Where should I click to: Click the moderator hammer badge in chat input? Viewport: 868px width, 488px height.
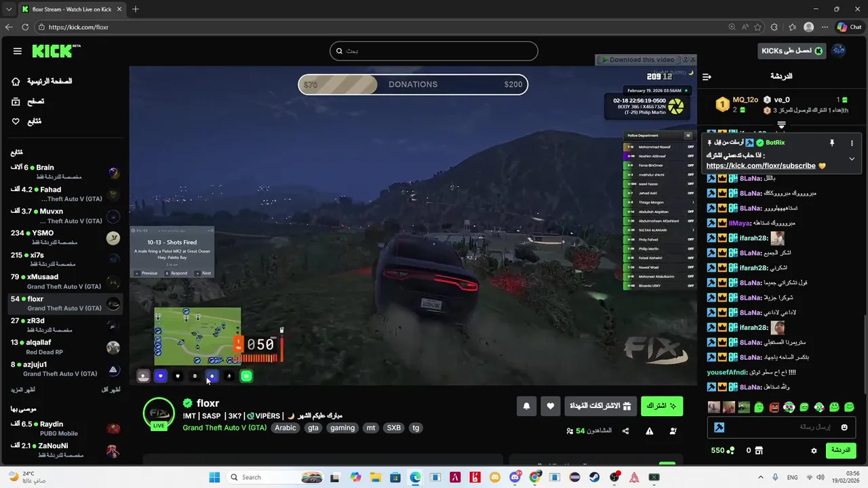pos(719,428)
